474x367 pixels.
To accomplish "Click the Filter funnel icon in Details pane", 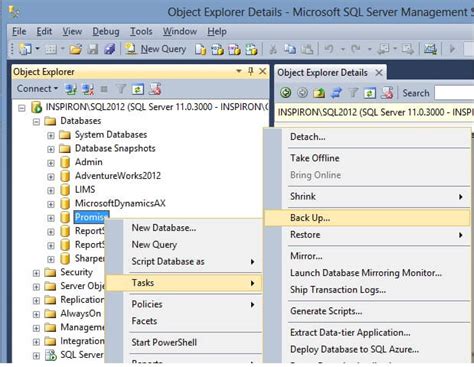I will point(353,93).
